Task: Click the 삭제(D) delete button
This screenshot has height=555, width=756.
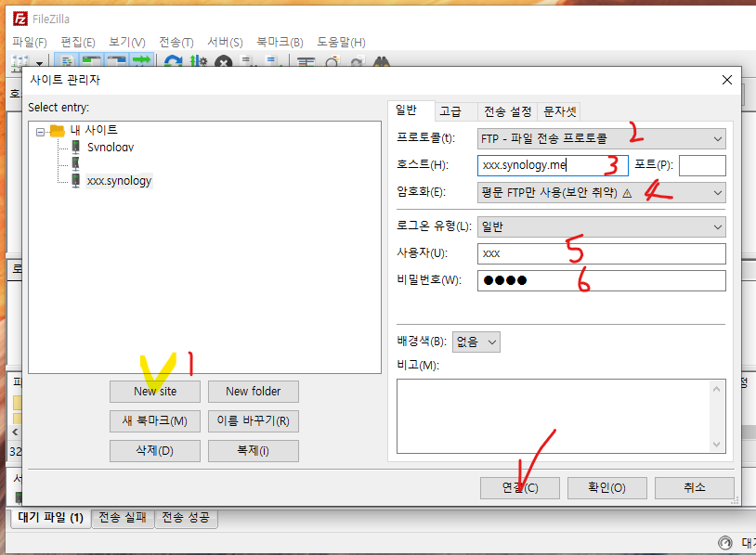Action: point(155,451)
